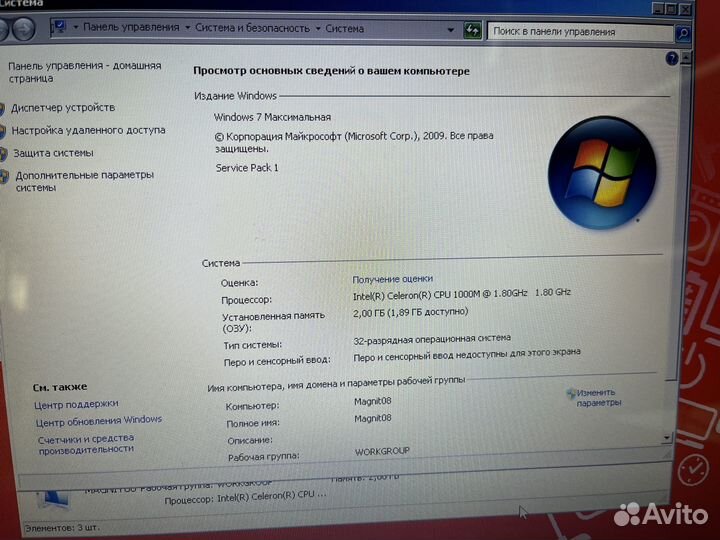720x540 pixels.
Task: Click Magnit08 next to Компьютер
Action: pyautogui.click(x=372, y=401)
